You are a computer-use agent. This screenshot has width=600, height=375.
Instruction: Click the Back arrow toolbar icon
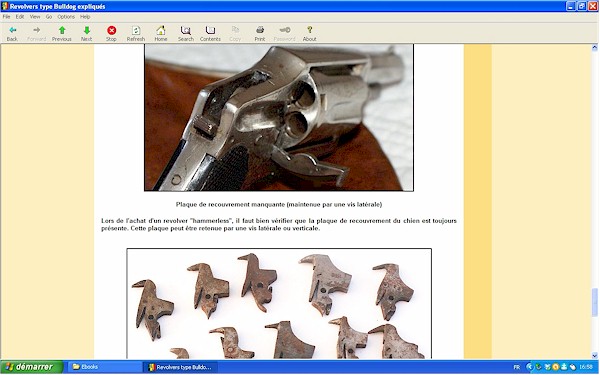[x=12, y=30]
